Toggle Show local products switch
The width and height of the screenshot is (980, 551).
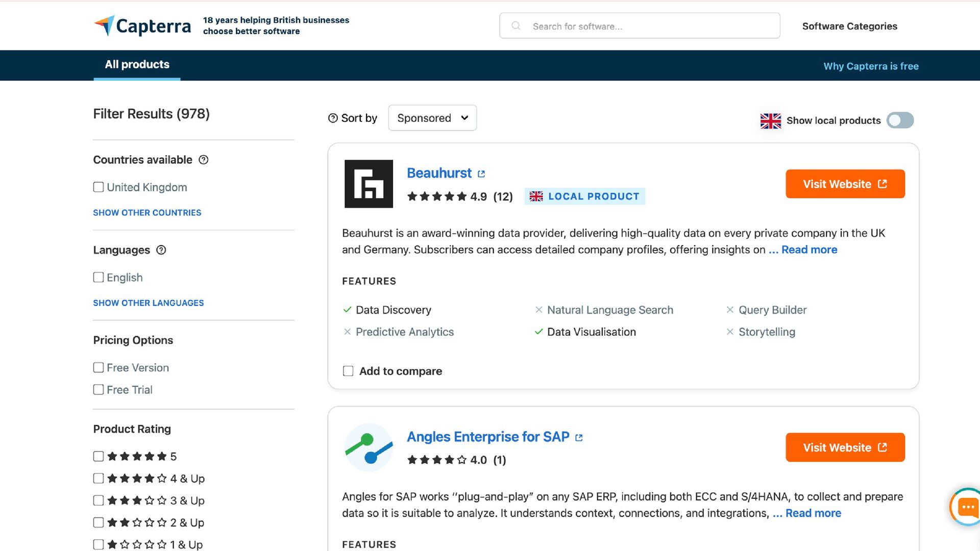[x=900, y=120]
